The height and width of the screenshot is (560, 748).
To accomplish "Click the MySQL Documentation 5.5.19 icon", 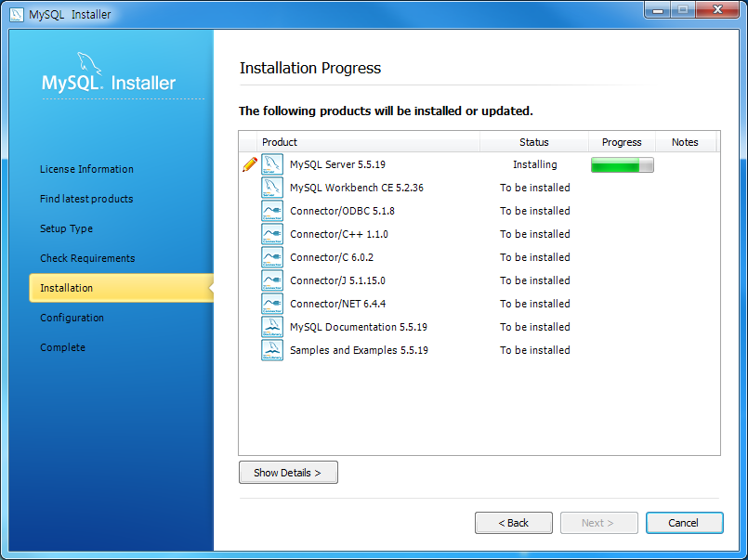I will coord(272,327).
